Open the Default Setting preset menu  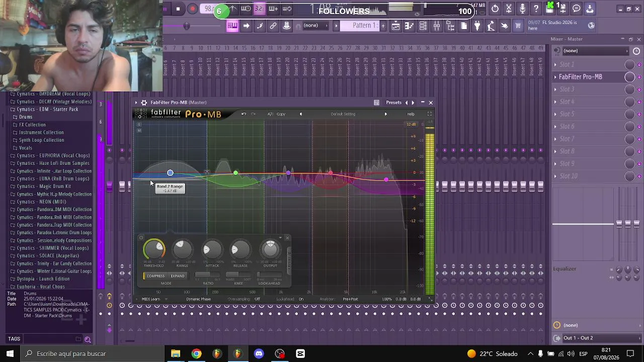coord(343,114)
